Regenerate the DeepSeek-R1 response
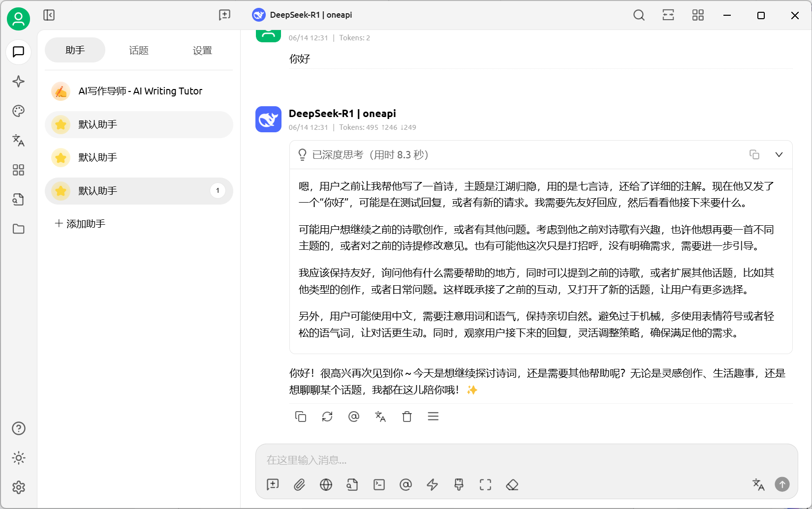This screenshot has width=812, height=509. (327, 417)
